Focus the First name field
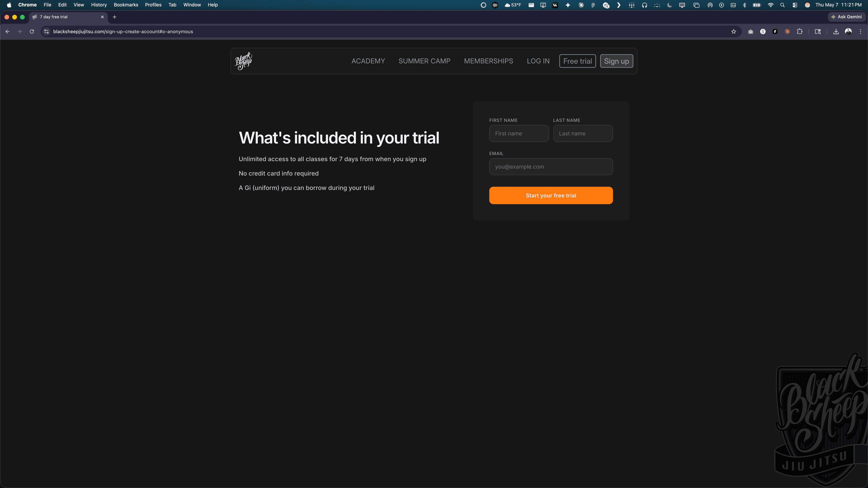868x488 pixels. tap(519, 133)
